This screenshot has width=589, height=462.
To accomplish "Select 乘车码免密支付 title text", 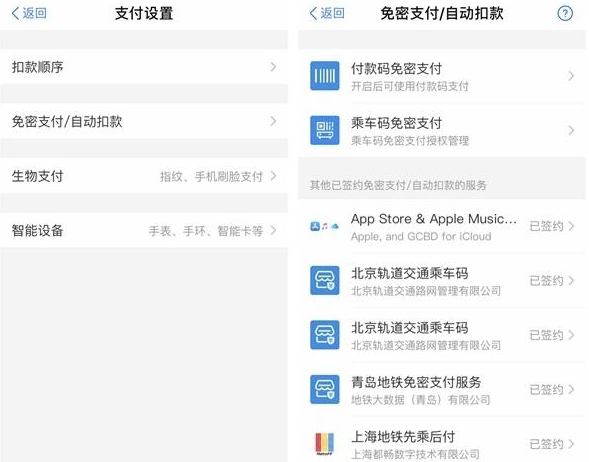I will [396, 123].
